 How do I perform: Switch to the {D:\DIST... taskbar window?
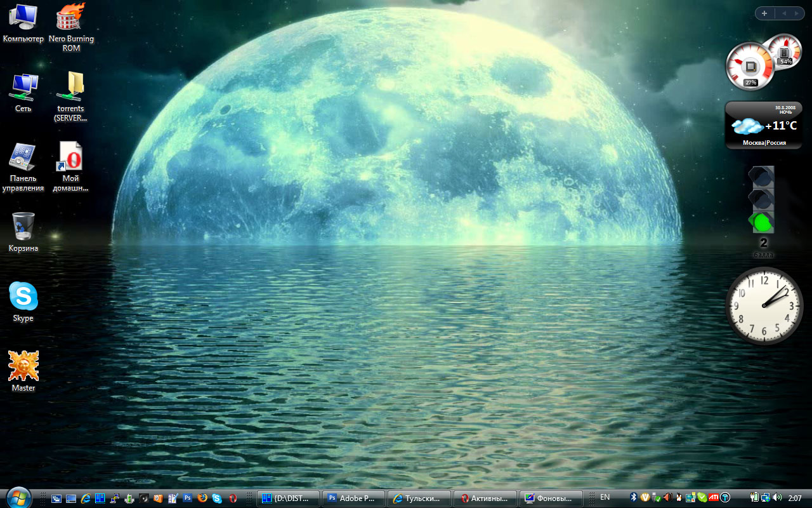[288, 498]
